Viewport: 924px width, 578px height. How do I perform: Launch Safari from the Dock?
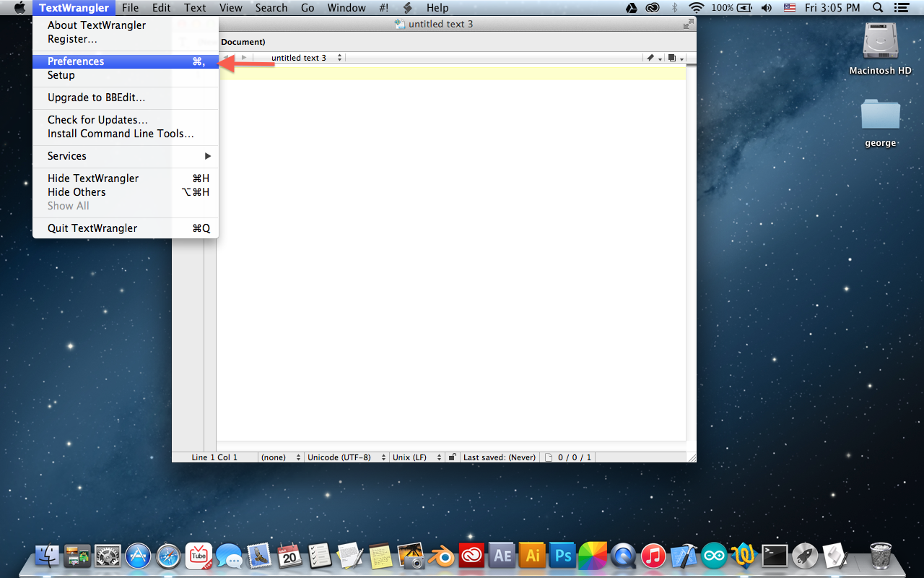pyautogui.click(x=169, y=556)
